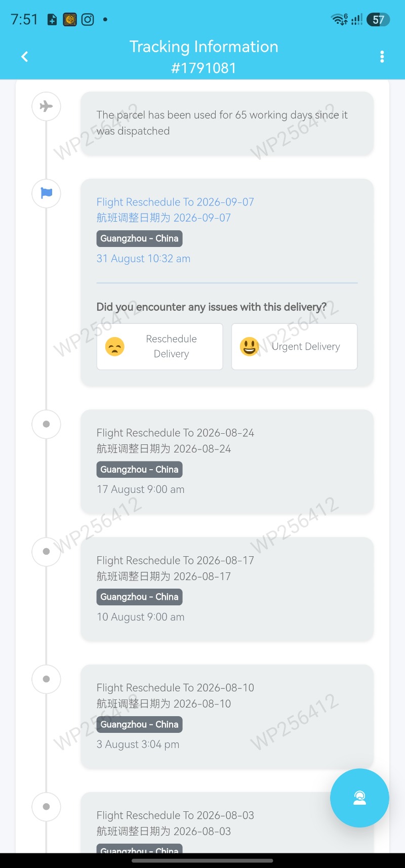This screenshot has height=868, width=405.
Task: Tap the blue flag timeline icon
Action: tap(46, 193)
